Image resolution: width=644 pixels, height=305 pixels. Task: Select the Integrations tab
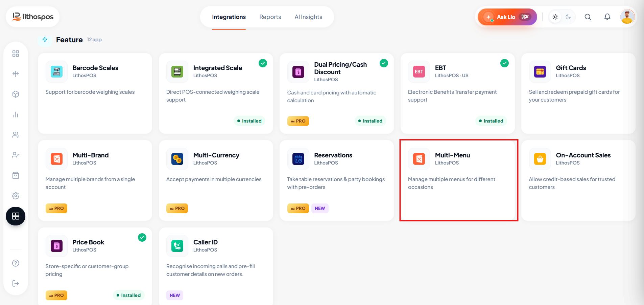pos(229,17)
